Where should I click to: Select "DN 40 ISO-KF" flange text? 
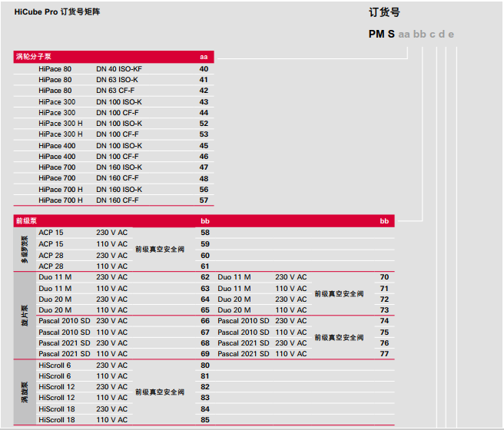pos(119,69)
